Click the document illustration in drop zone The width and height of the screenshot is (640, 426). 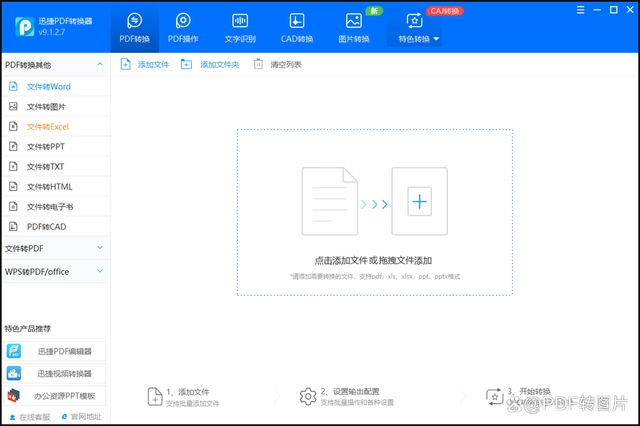coord(330,201)
